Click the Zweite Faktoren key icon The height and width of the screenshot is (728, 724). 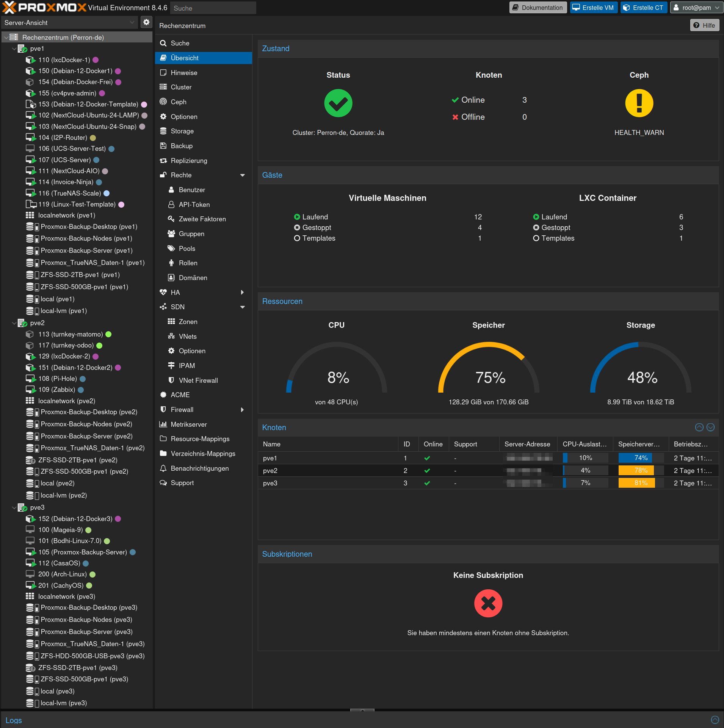(x=171, y=219)
